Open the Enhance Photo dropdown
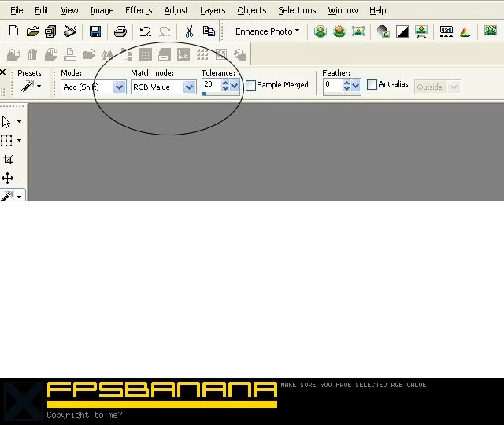 [x=267, y=31]
